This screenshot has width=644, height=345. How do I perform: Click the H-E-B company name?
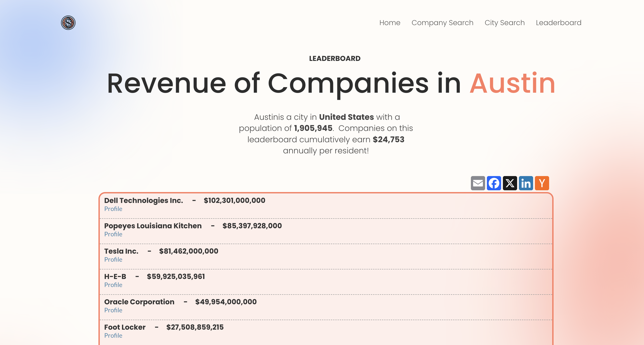115,277
